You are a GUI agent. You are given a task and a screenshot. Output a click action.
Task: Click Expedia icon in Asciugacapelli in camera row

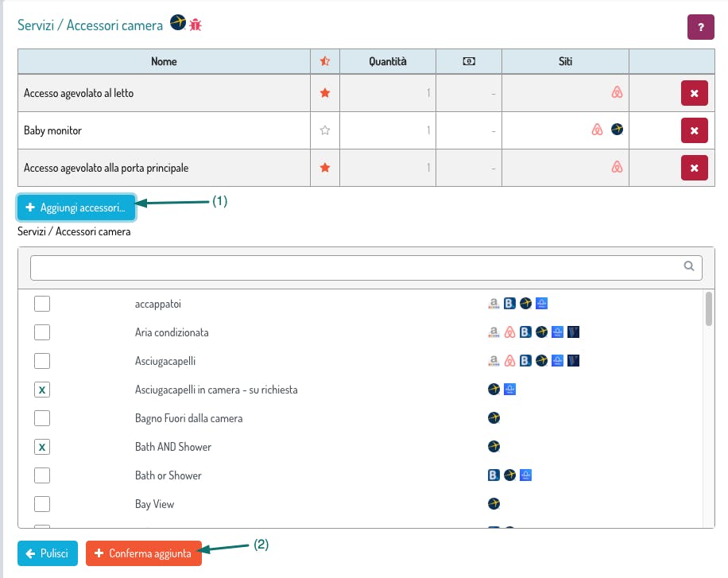pyautogui.click(x=494, y=389)
